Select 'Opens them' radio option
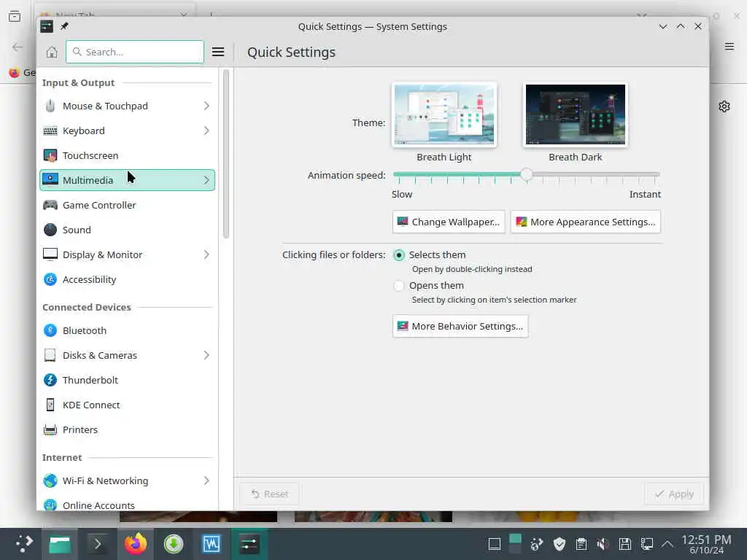 pyautogui.click(x=399, y=285)
